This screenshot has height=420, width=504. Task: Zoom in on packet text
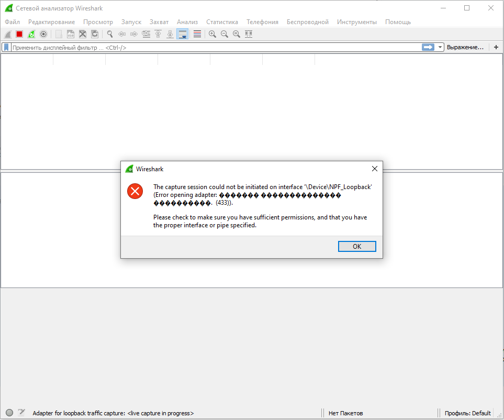pyautogui.click(x=212, y=34)
